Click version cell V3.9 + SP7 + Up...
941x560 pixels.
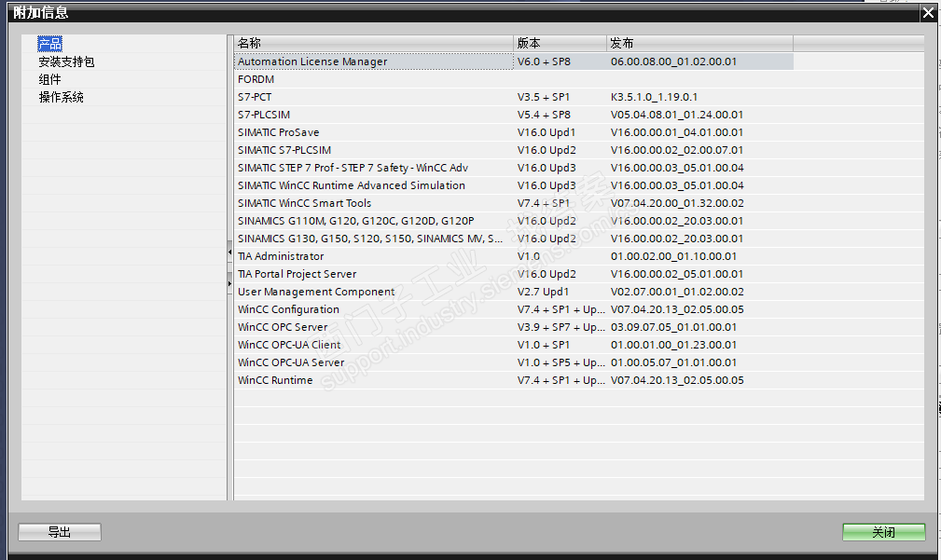pos(560,327)
